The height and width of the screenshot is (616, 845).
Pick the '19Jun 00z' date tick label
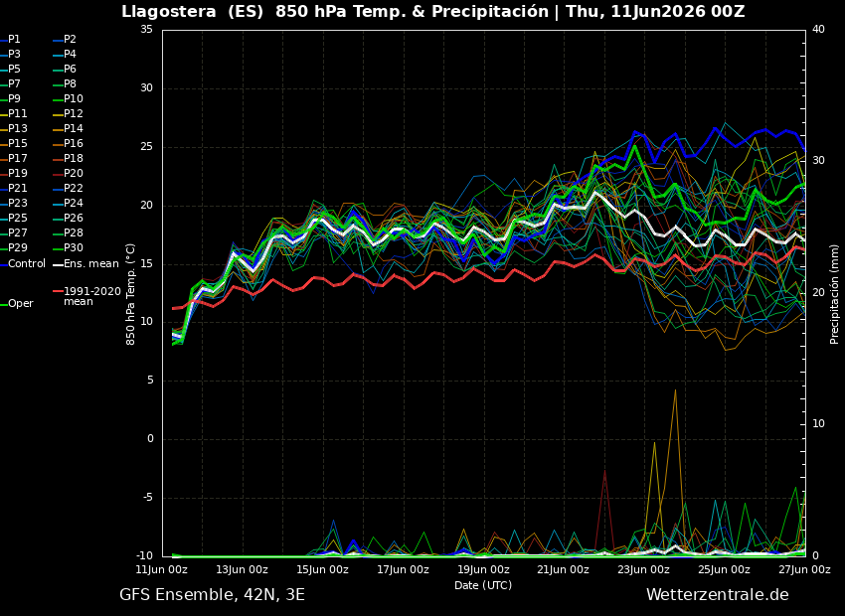pyautogui.click(x=483, y=569)
